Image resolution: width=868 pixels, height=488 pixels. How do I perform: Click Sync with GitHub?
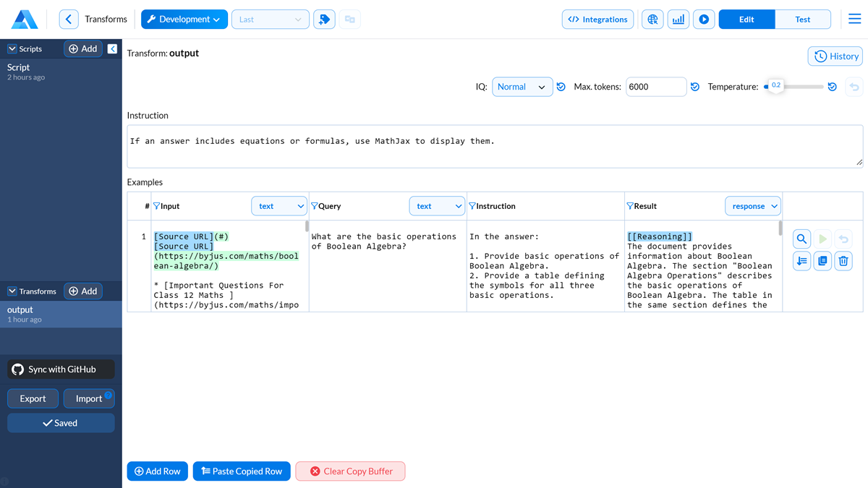pyautogui.click(x=61, y=369)
